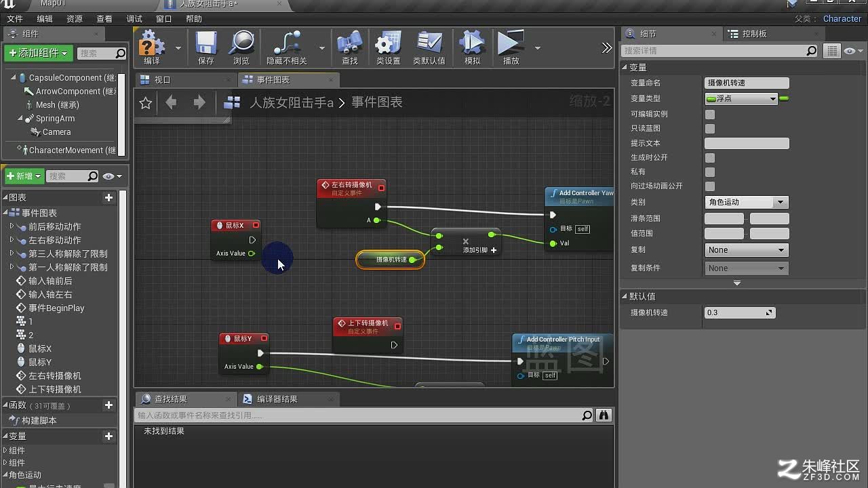Open the grid view options icon in the details panel

832,51
